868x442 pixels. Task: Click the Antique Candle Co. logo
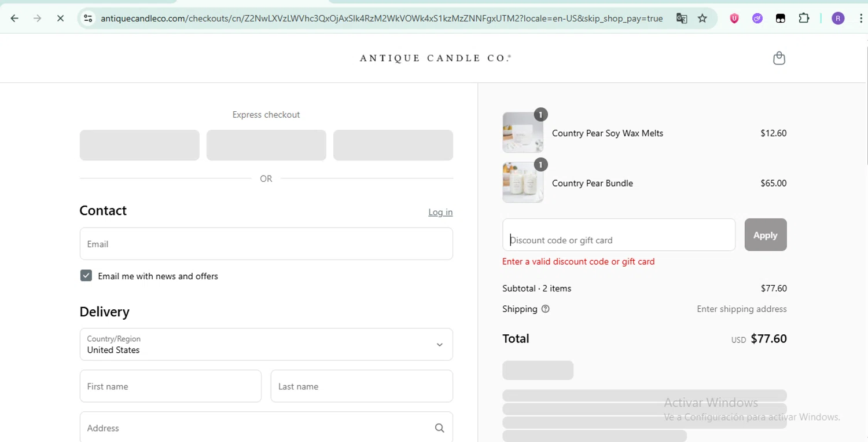tap(436, 58)
